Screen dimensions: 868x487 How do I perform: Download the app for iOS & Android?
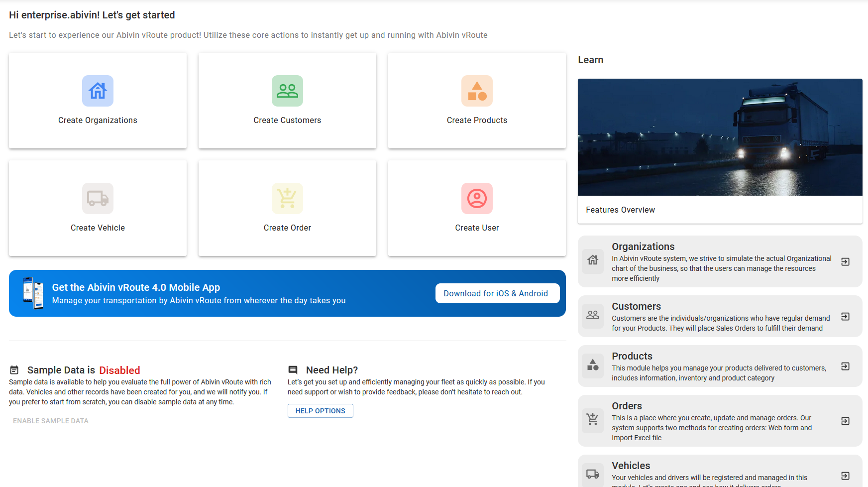tap(497, 293)
